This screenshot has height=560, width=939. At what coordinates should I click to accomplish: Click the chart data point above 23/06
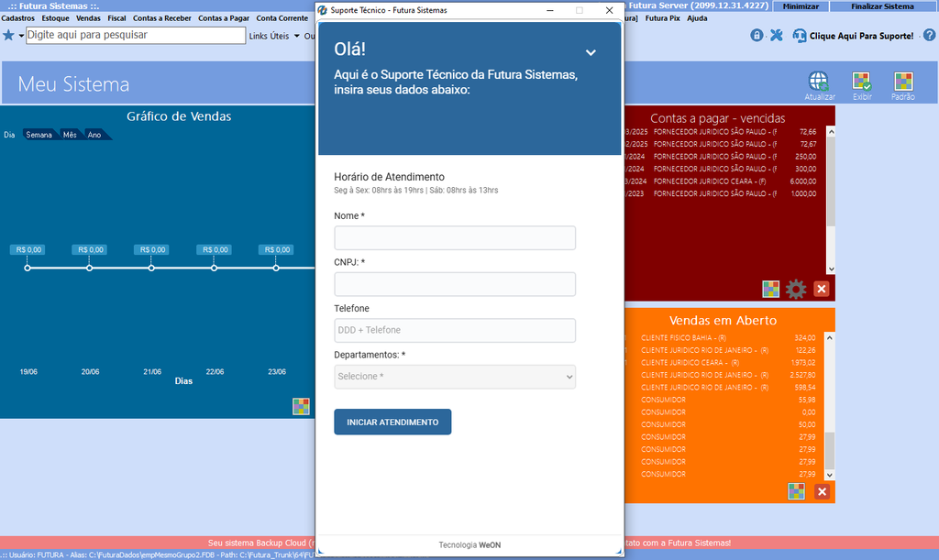pyautogui.click(x=276, y=268)
